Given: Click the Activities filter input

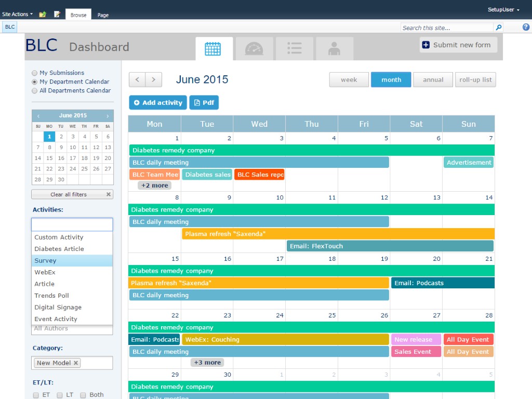Looking at the screenshot, I should coord(72,224).
